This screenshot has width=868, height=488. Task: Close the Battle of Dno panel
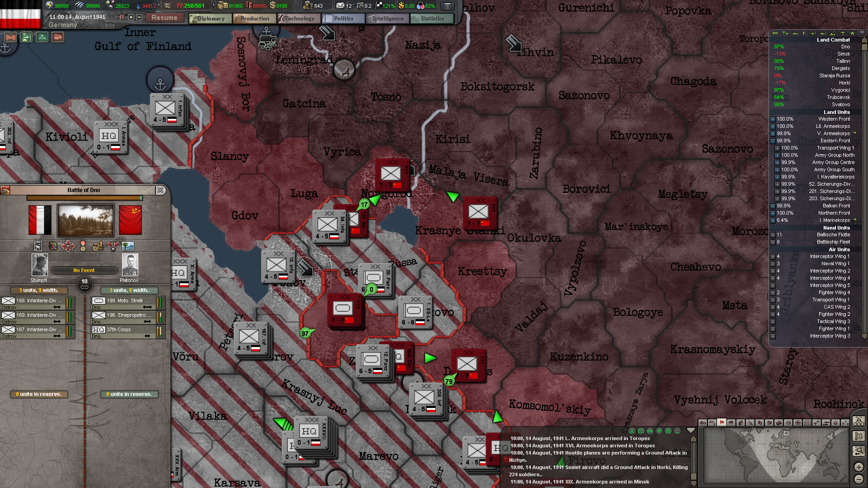tap(160, 190)
